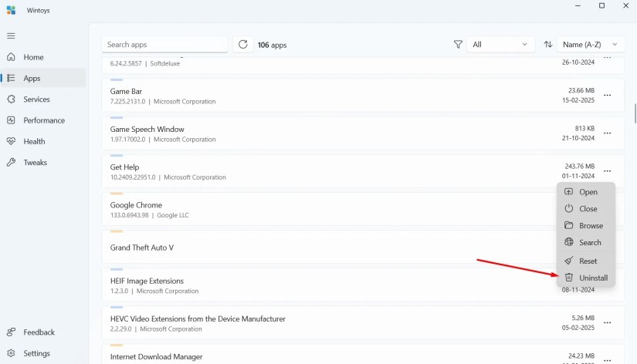Open more options for Get Help
This screenshot has height=364, width=637.
point(608,171)
